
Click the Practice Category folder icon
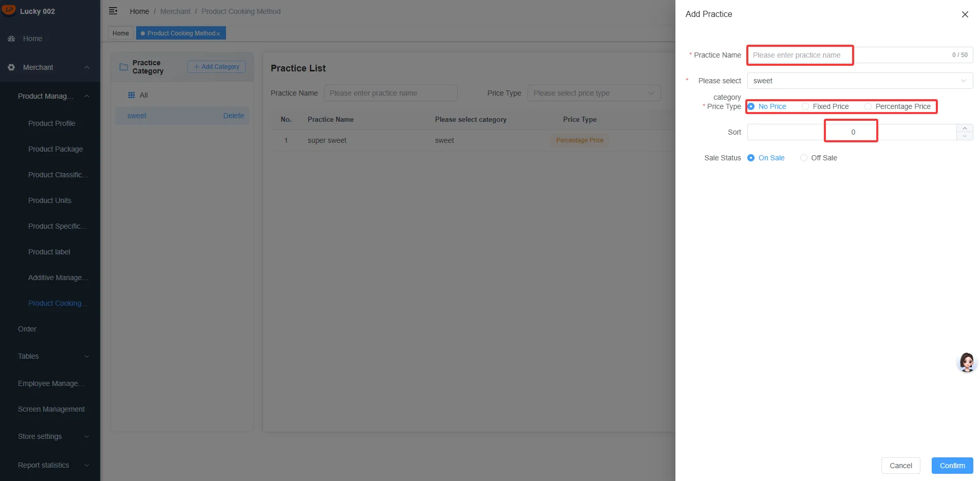pyautogui.click(x=123, y=67)
